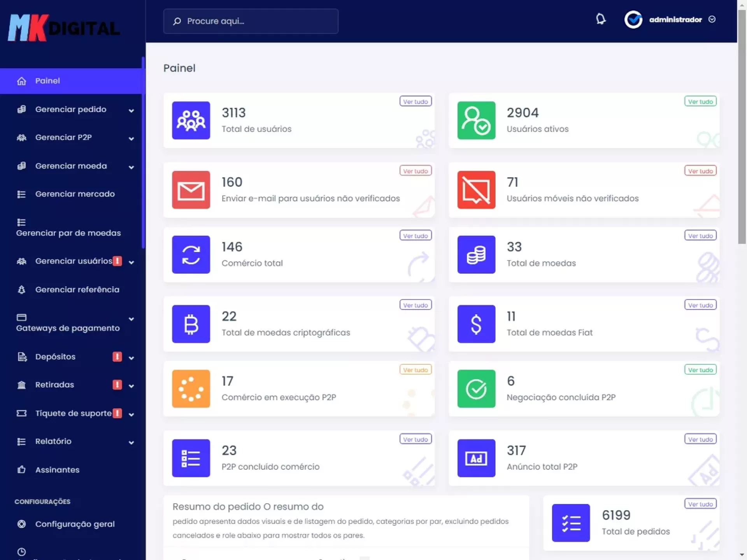
Task: Click the Comércio total refresh arrows icon
Action: tap(191, 255)
